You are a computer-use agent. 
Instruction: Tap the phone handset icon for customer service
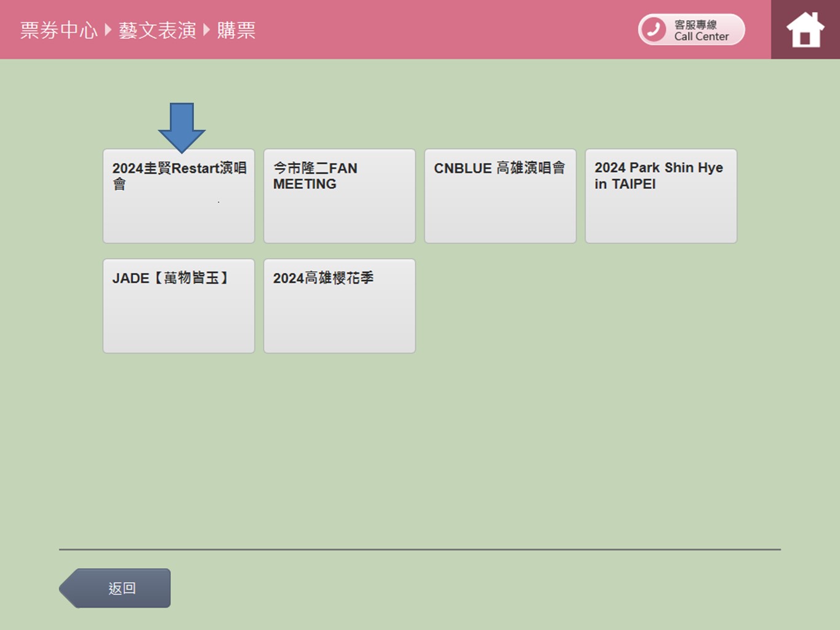click(654, 30)
